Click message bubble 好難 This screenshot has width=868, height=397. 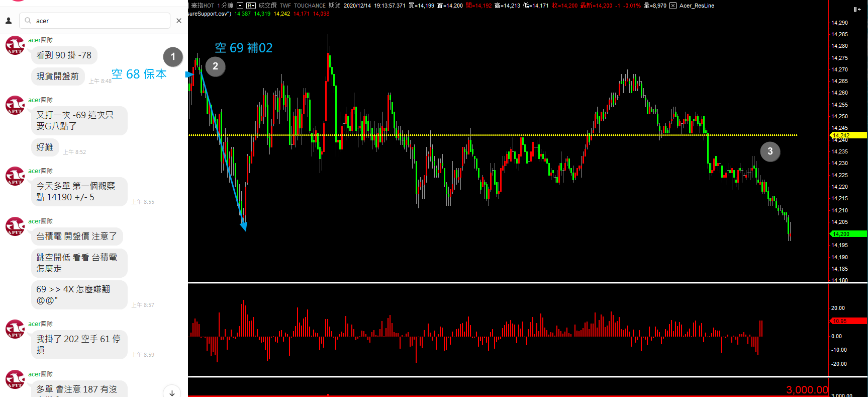(x=45, y=147)
